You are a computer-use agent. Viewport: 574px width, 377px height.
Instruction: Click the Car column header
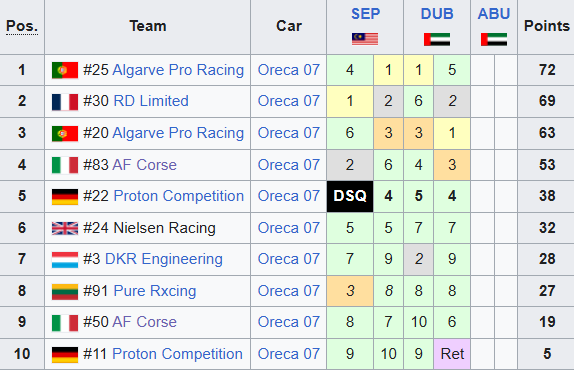(x=289, y=26)
